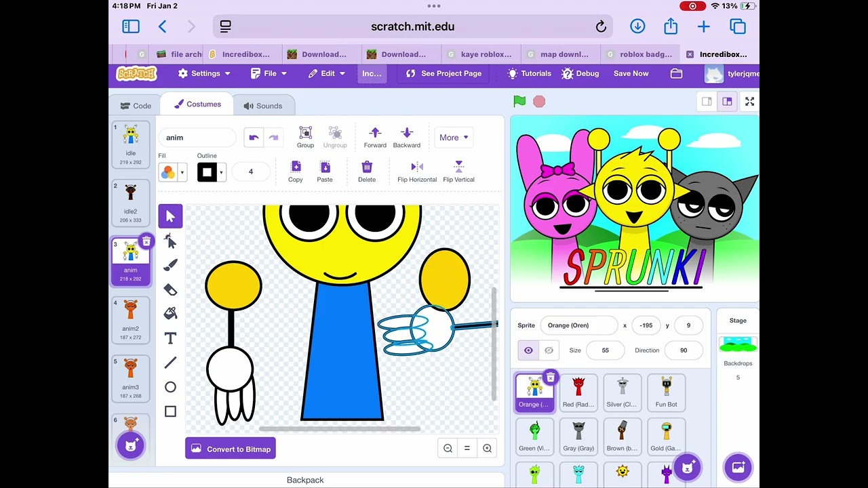Viewport: 868px width, 488px height.
Task: Zoom in on the costume canvas
Action: tap(487, 448)
